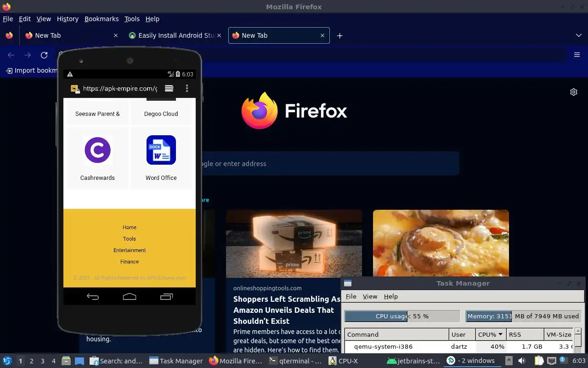Select the qemu-system-i386 process row
588x368 pixels.
[x=459, y=346]
